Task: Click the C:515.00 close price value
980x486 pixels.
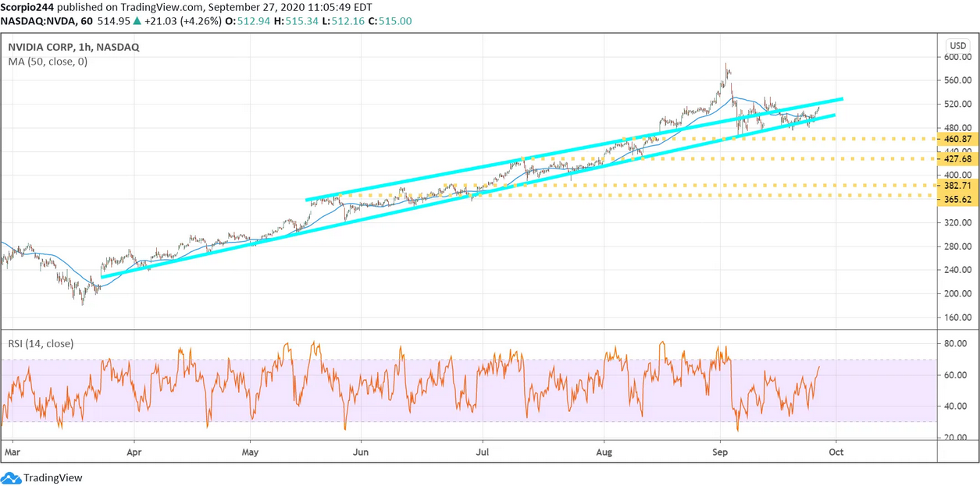Action: point(391,21)
